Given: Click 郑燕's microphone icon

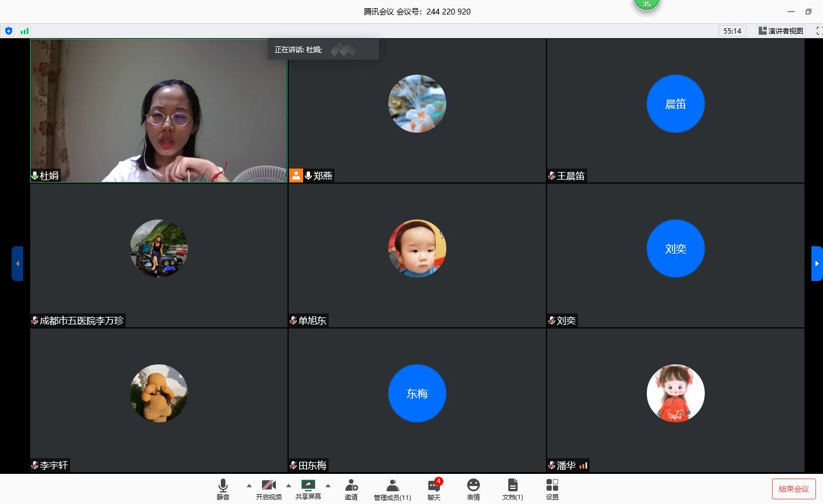Looking at the screenshot, I should (308, 176).
